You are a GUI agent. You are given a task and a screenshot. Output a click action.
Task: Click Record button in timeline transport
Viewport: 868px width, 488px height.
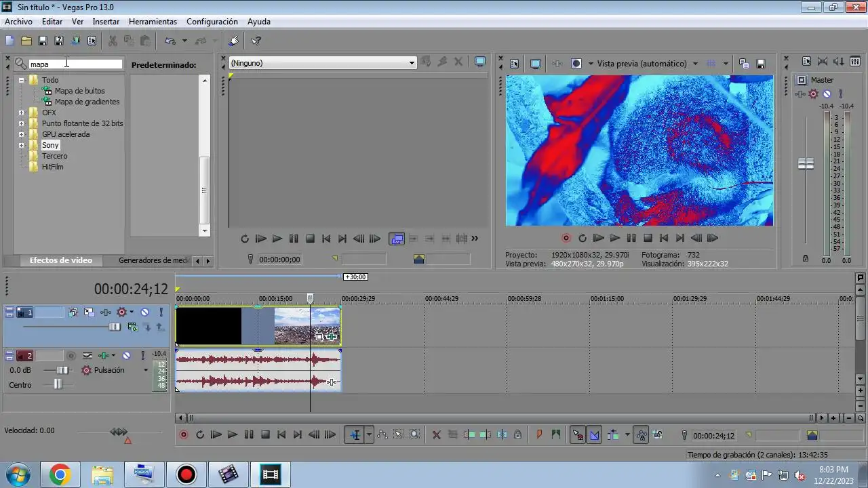tap(184, 435)
